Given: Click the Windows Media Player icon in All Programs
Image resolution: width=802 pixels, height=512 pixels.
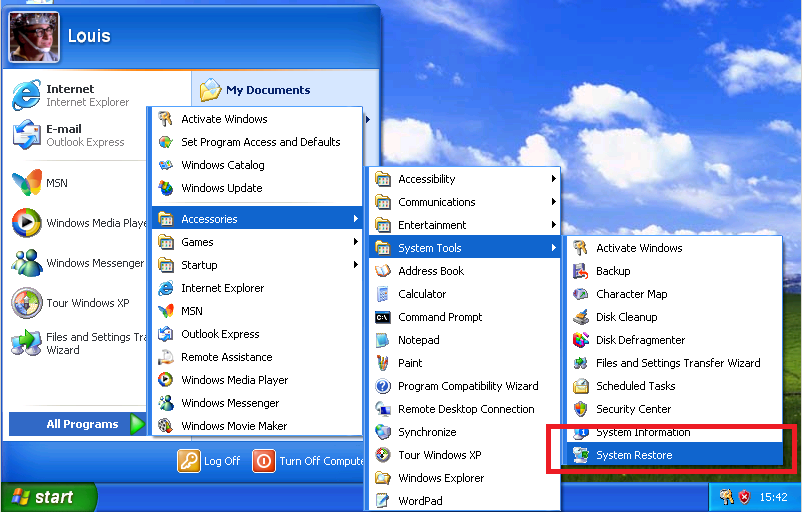Looking at the screenshot, I should [165, 380].
